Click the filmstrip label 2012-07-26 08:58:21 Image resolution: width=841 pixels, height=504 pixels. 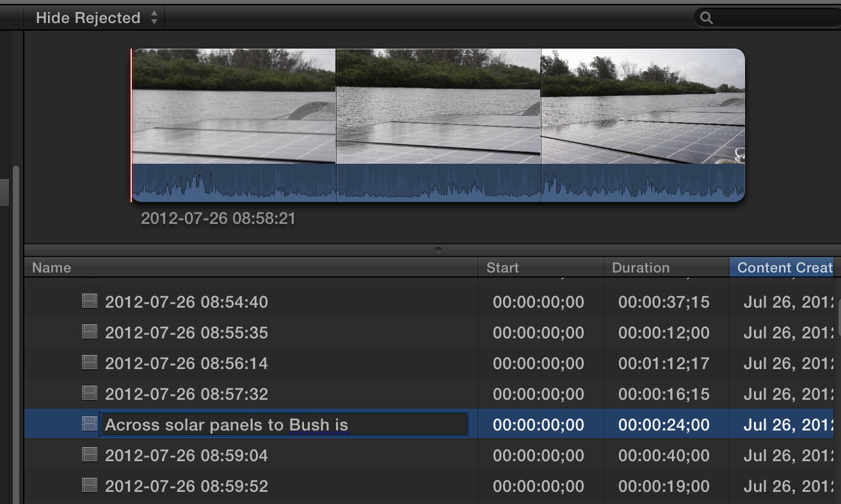point(218,219)
